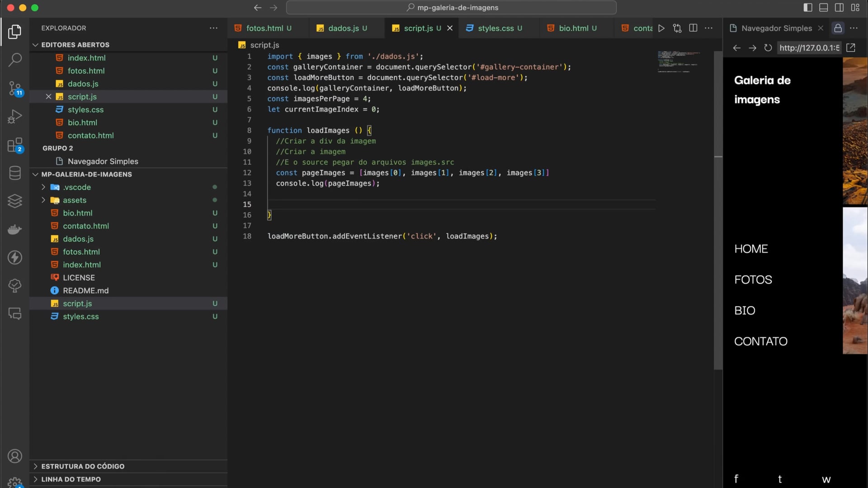Screen dimensions: 868x488
Task: Click the browser URL address field
Action: pyautogui.click(x=809, y=48)
